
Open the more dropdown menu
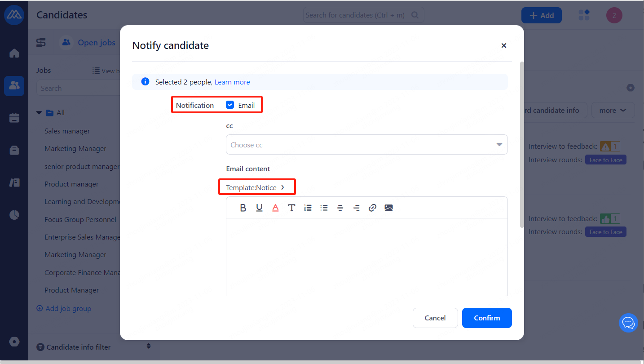tap(613, 110)
